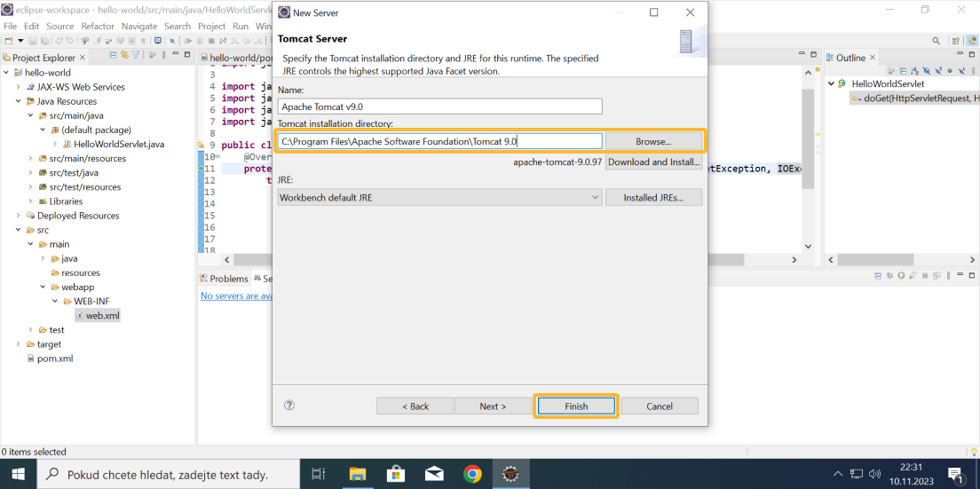Image resolution: width=980 pixels, height=489 pixels.
Task: Click the Tomcat installation directory field
Action: [440, 141]
